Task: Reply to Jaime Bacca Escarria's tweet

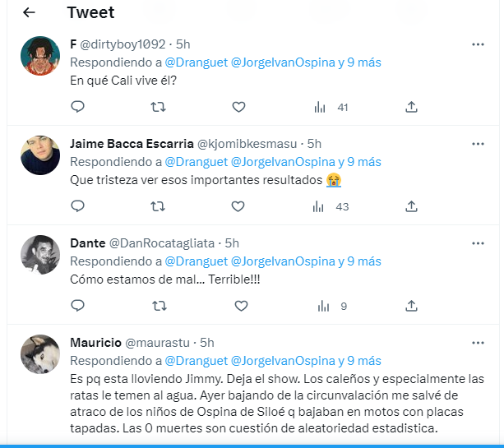Action: [x=78, y=206]
